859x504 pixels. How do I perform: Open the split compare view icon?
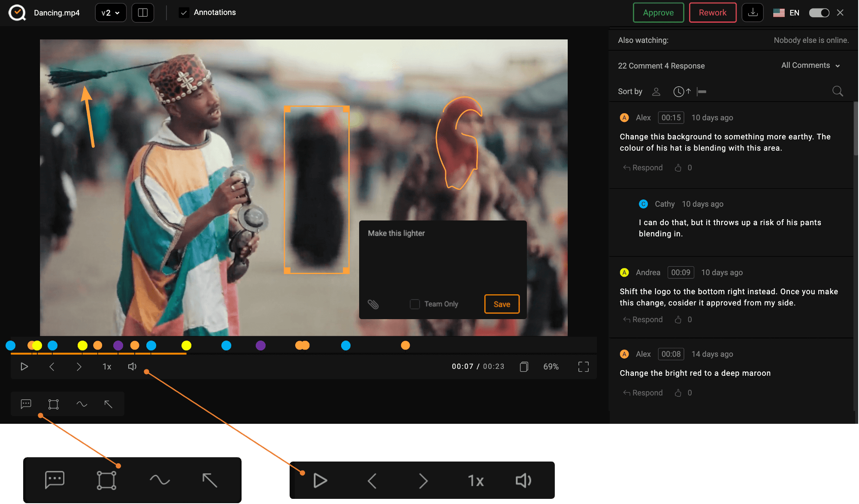[x=143, y=13]
